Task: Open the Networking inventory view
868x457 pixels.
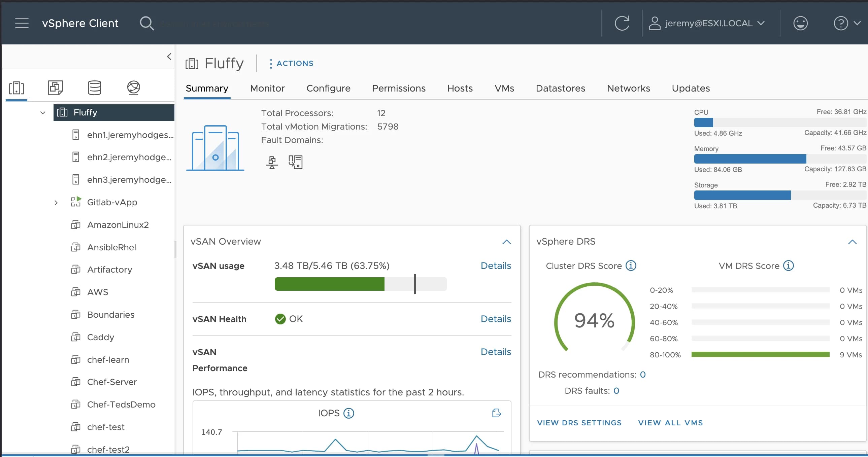Action: tap(133, 88)
